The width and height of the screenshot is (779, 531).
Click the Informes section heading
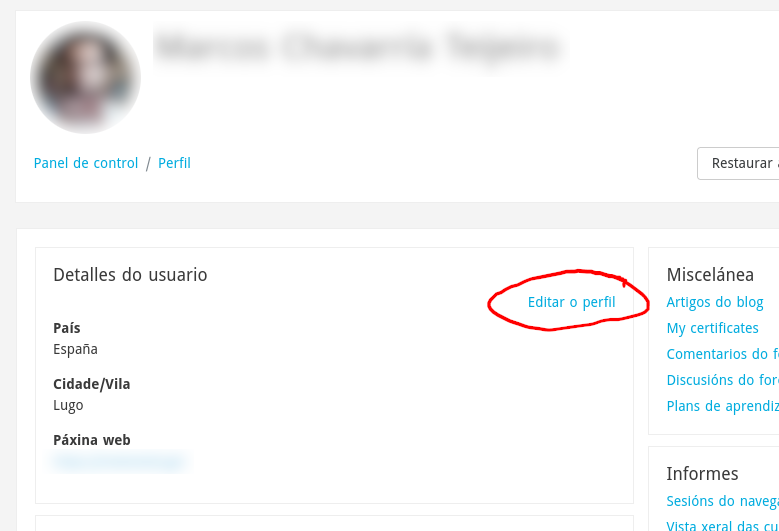coord(702,474)
